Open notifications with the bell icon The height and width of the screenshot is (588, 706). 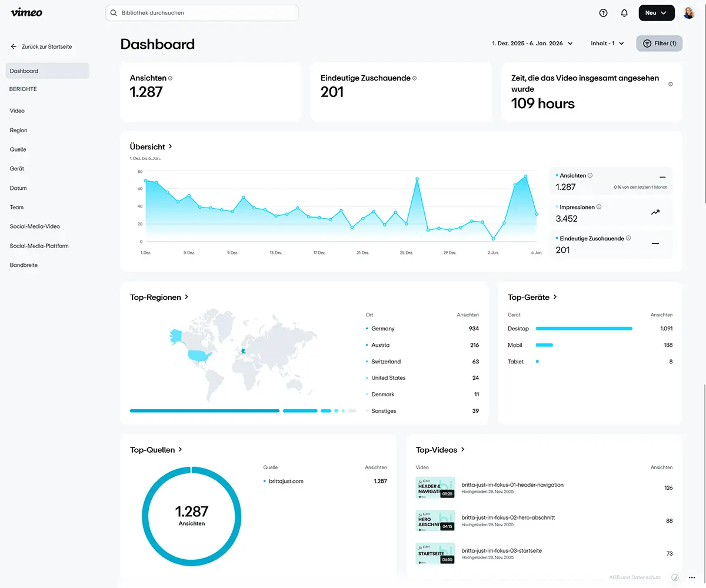pos(624,12)
